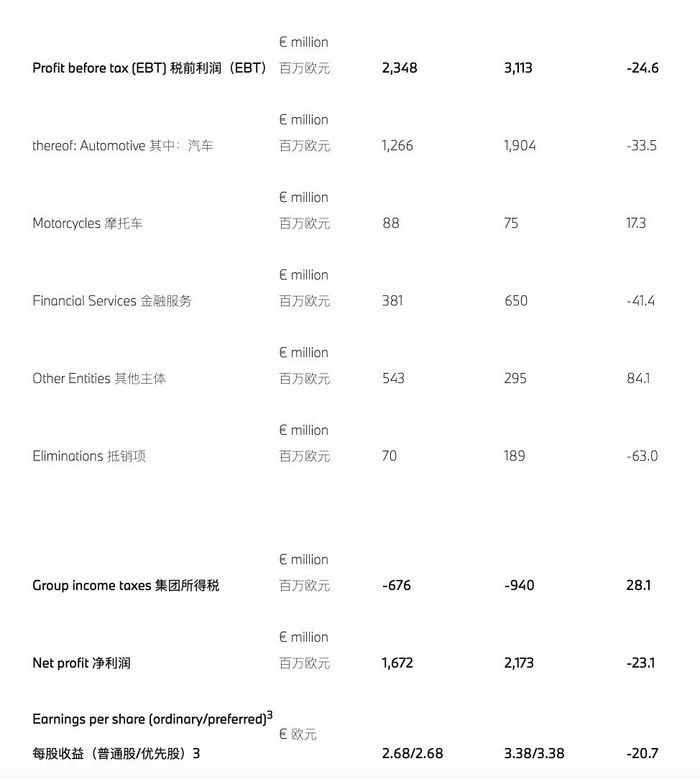Click the Other Entities 其他主体 label

[99, 379]
